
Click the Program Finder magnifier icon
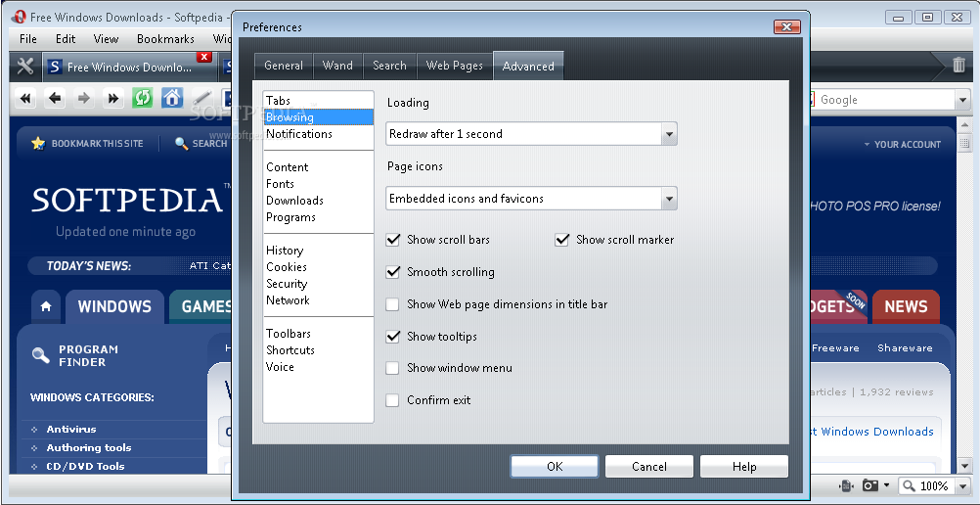tap(41, 355)
